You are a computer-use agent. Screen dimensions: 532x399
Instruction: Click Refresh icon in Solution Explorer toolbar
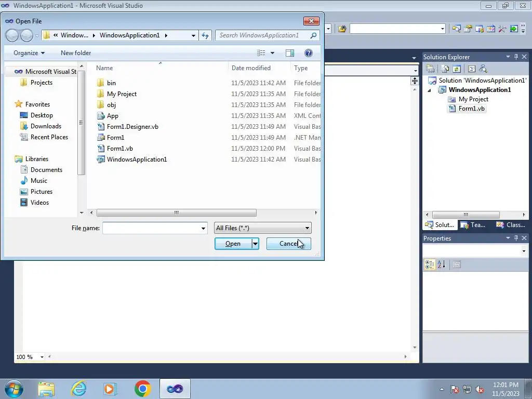point(457,69)
